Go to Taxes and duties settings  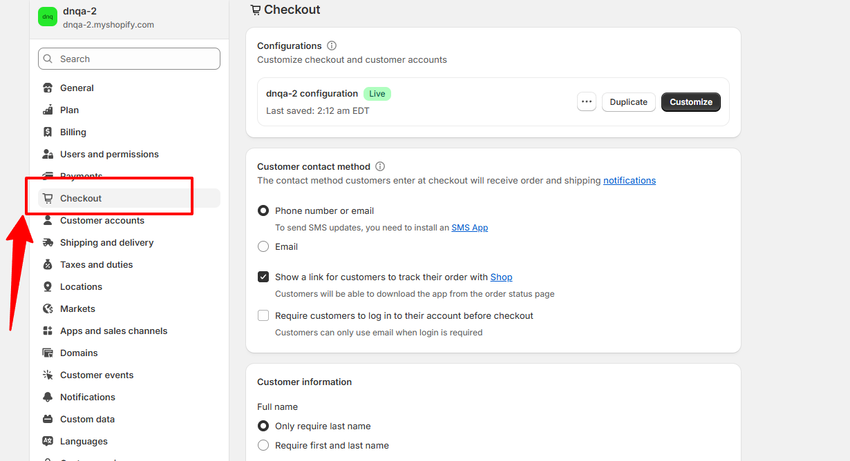(x=96, y=265)
